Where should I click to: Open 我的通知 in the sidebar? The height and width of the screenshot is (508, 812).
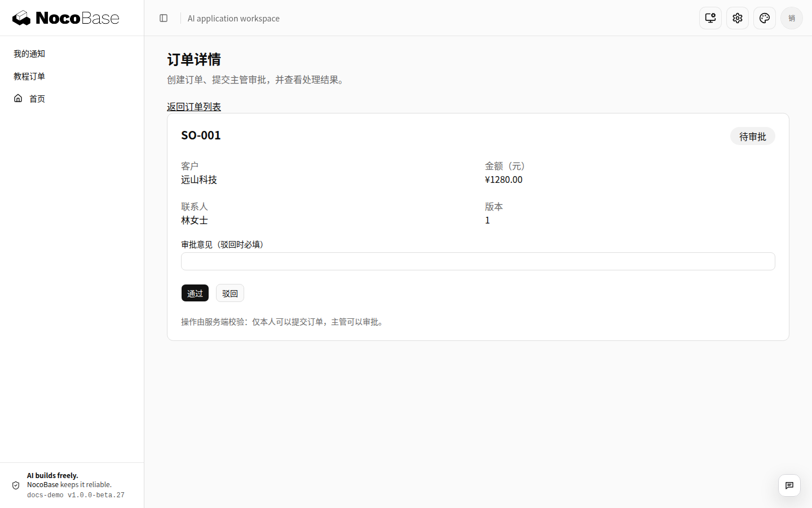29,54
